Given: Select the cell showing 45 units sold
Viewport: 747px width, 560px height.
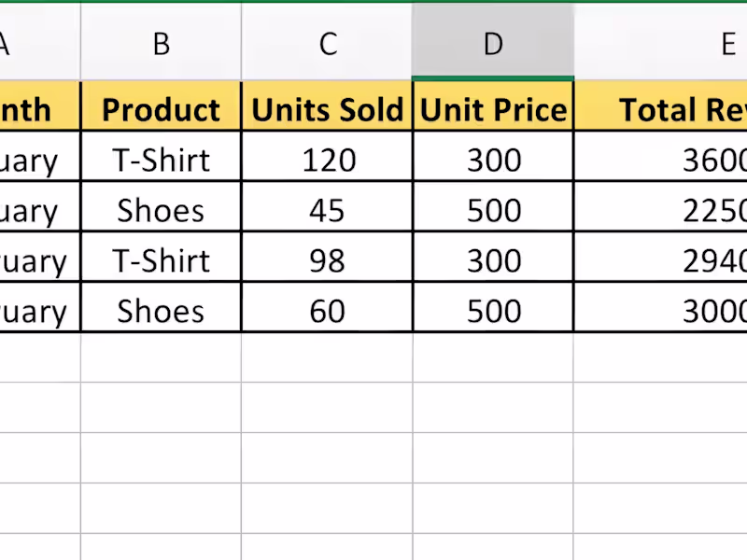Looking at the screenshot, I should 327,210.
